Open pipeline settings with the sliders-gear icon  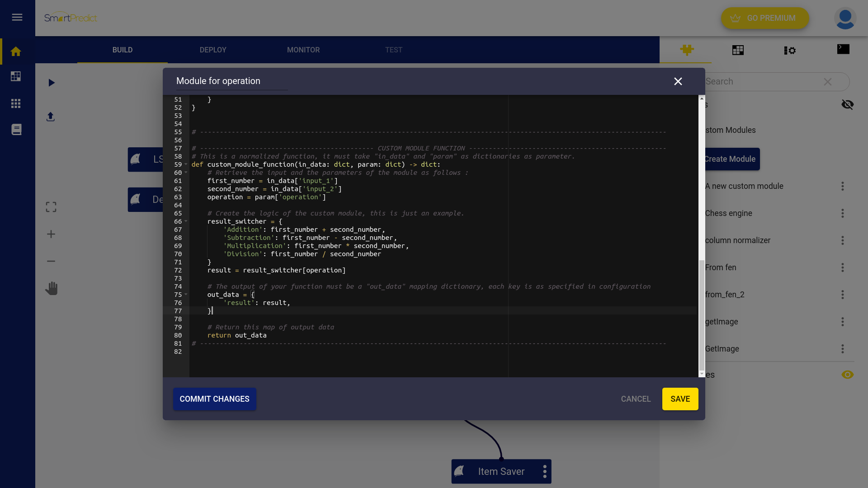[790, 50]
